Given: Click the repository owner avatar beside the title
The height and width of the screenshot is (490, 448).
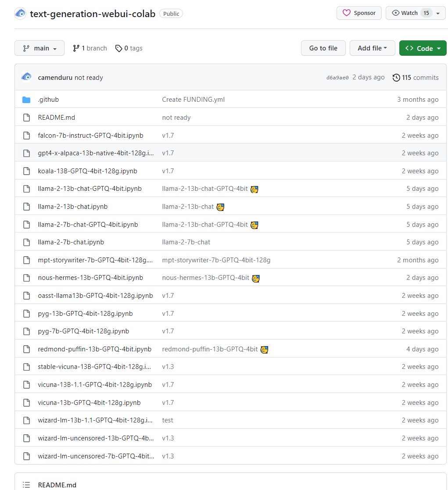Looking at the screenshot, I should tap(20, 14).
